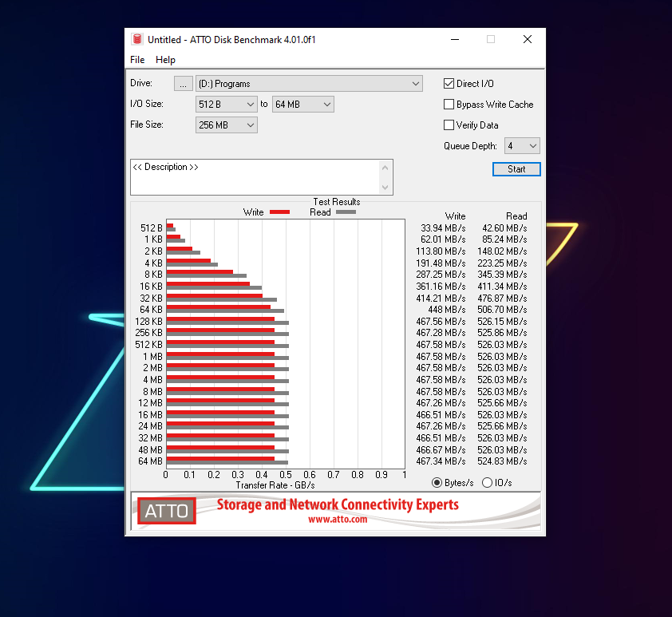Click the 191.48 MB/s write value

[441, 263]
